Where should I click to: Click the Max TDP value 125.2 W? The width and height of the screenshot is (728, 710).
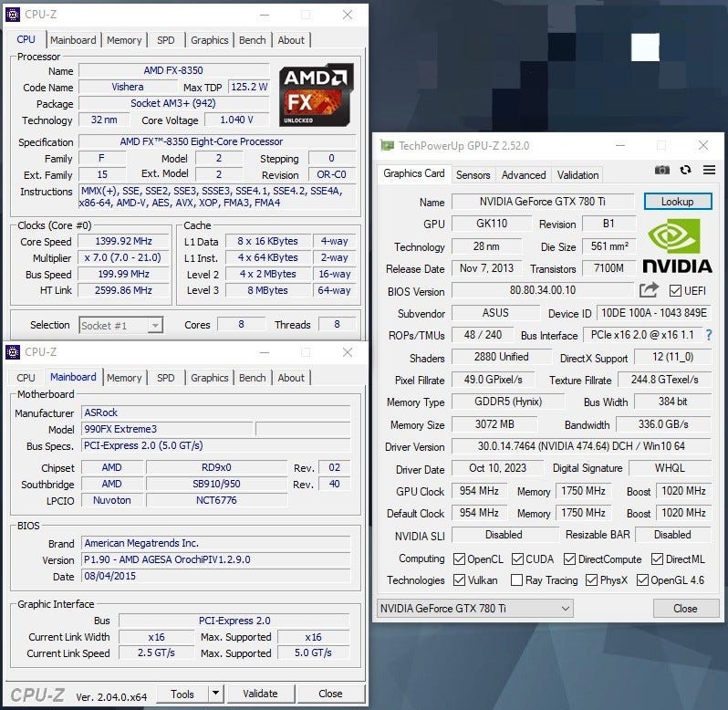(x=249, y=88)
